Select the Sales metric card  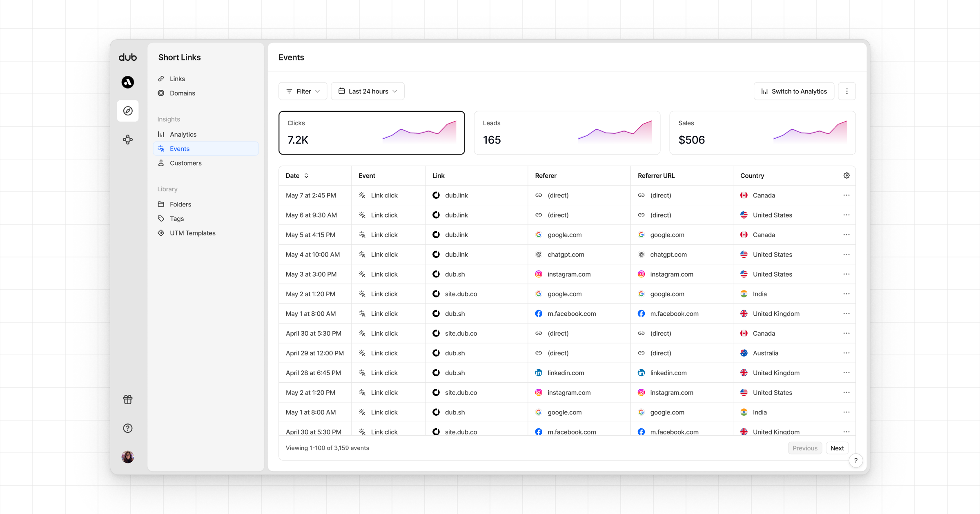click(x=762, y=133)
